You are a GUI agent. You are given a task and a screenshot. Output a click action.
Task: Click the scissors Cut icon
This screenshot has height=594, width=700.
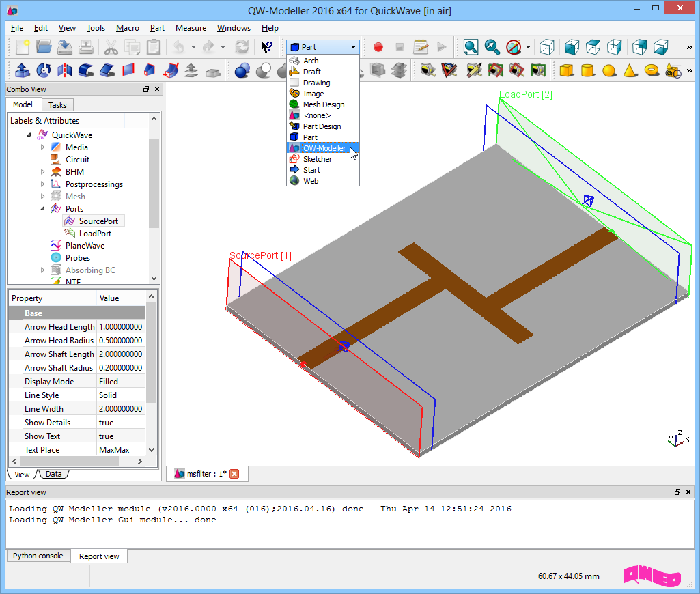pyautogui.click(x=111, y=47)
